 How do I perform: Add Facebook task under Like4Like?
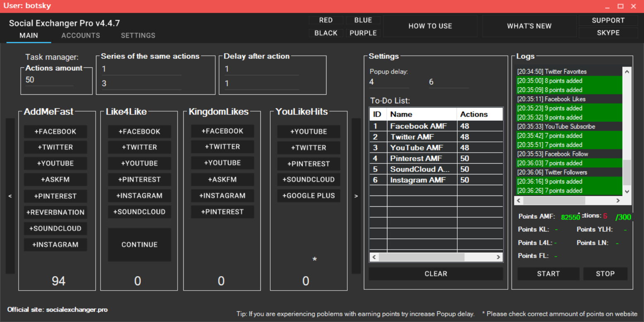[x=139, y=132]
